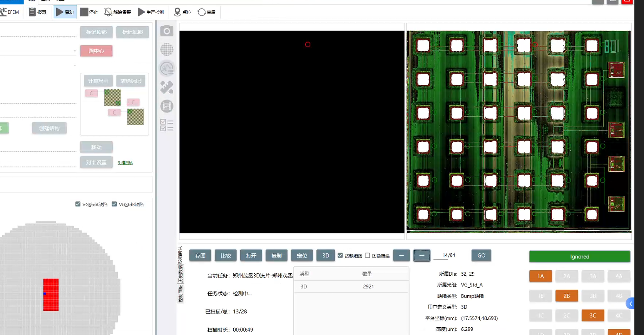Select the wafer defect list icon
The height and width of the screenshot is (335, 644).
pyautogui.click(x=167, y=69)
